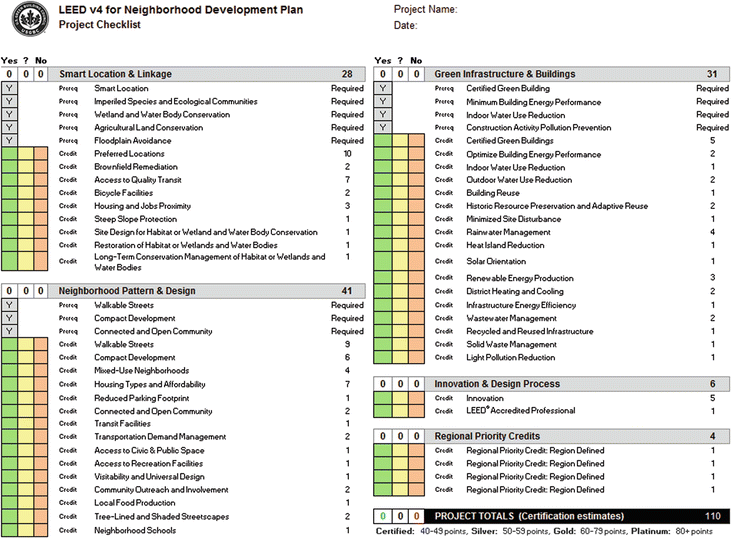Click the Y cell for Construction Activity Pollution Prevention
The height and width of the screenshot is (539, 732).
383,127
